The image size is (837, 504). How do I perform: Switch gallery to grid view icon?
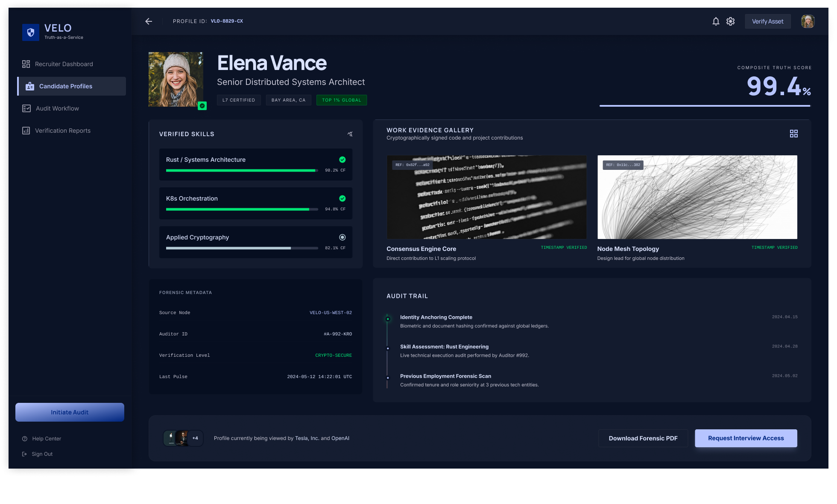click(x=794, y=134)
